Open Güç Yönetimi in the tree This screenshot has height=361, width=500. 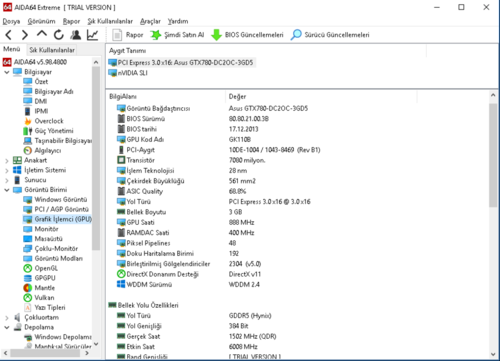48,131
